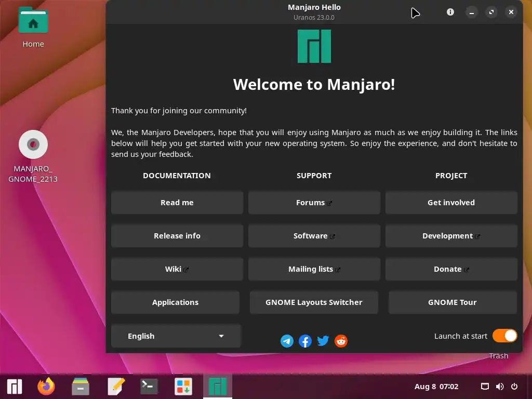Click the large Manjaro logo

(x=314, y=46)
